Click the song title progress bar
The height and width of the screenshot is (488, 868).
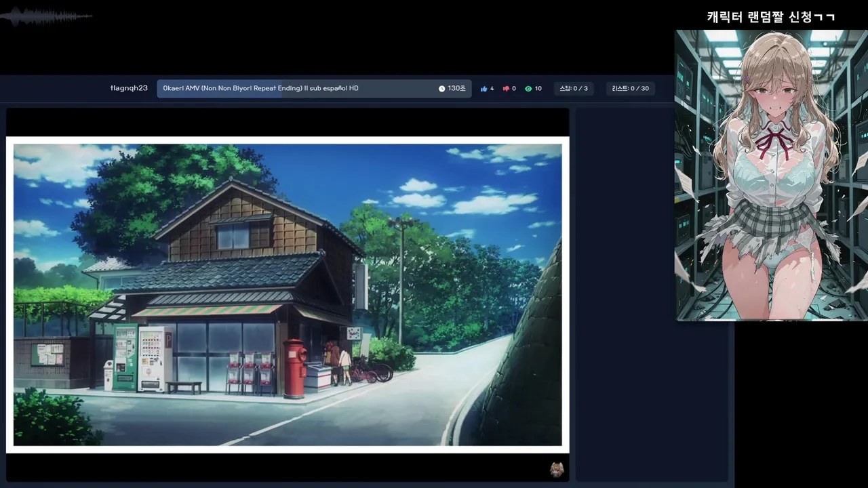click(x=314, y=89)
